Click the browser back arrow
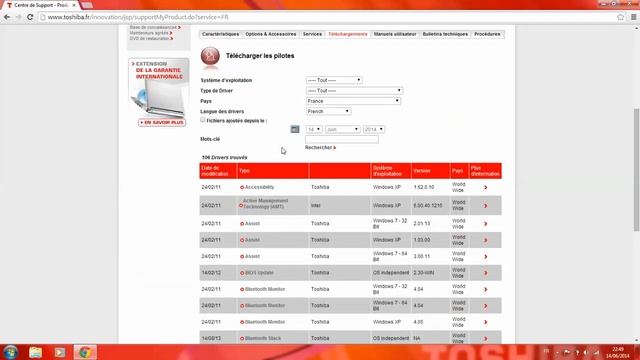Image resolution: width=640 pixels, height=360 pixels. [x=7, y=17]
